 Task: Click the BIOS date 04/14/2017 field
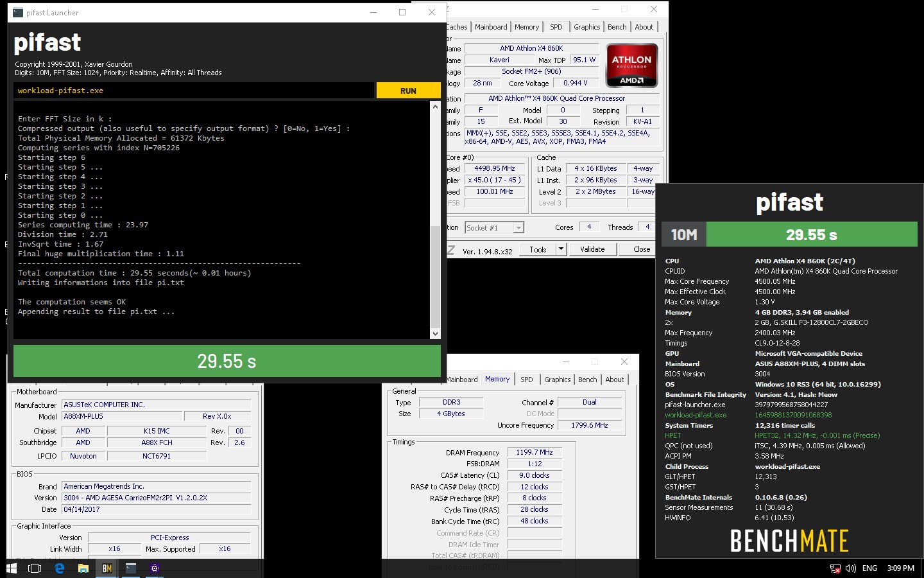pos(156,509)
